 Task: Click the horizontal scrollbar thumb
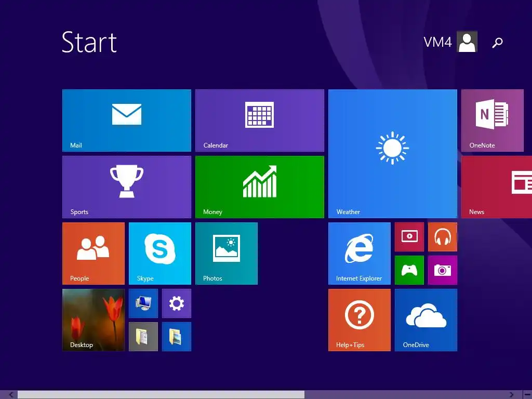click(x=161, y=395)
